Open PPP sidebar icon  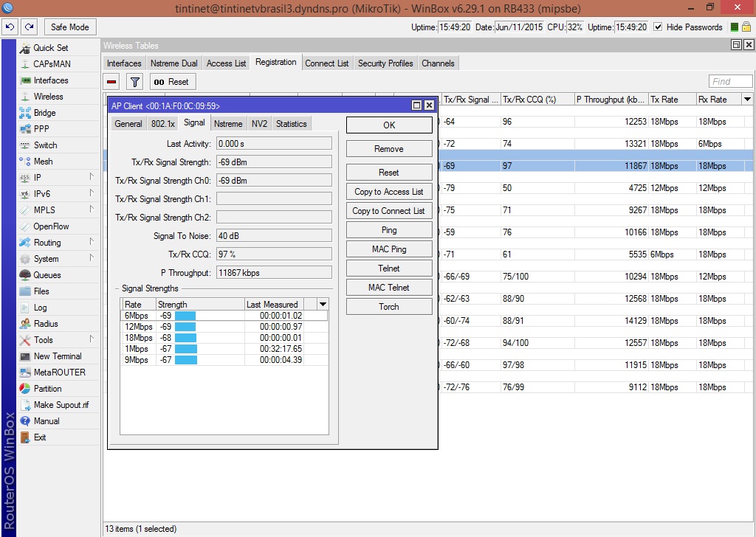[25, 129]
